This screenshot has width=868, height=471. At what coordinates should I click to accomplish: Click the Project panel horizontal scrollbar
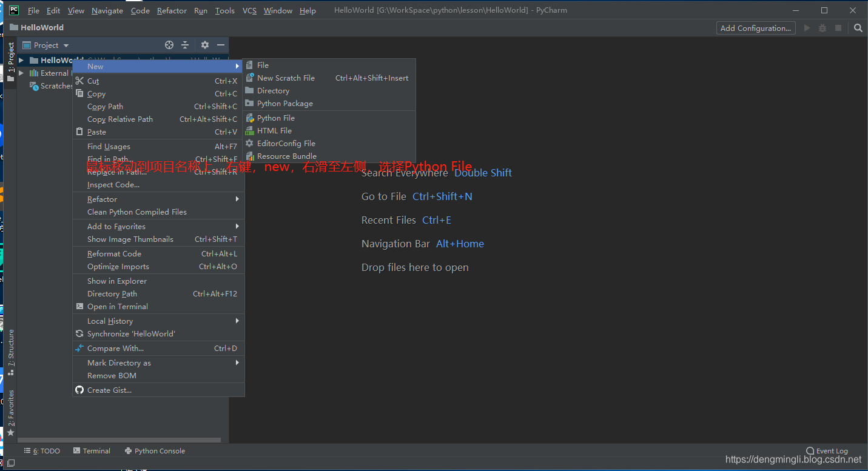tap(119, 440)
